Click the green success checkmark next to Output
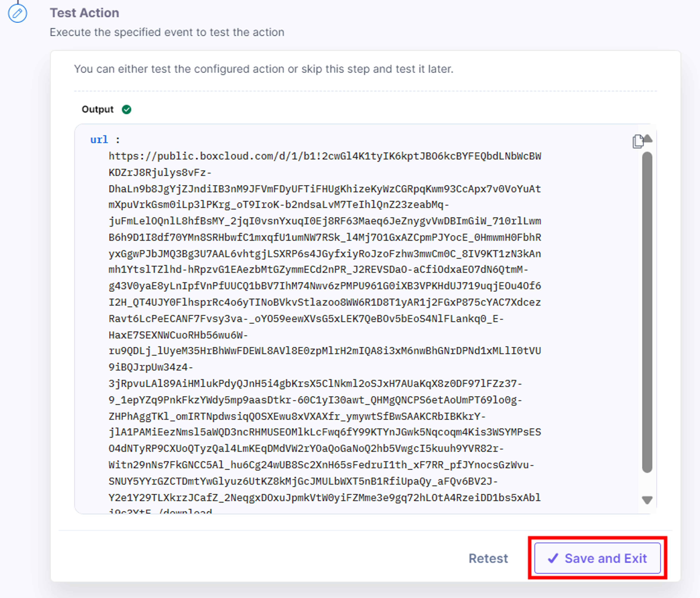Viewport: 700px width, 598px height. coord(127,109)
